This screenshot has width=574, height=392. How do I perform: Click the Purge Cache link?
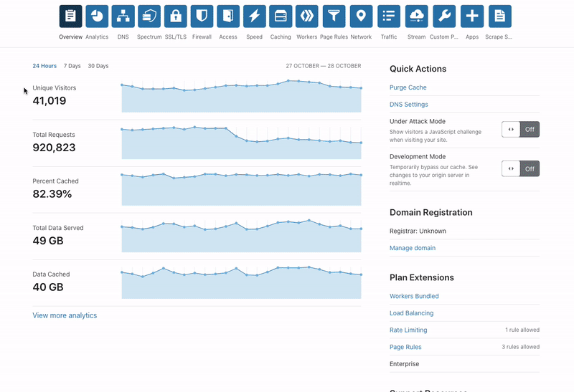[x=408, y=87]
